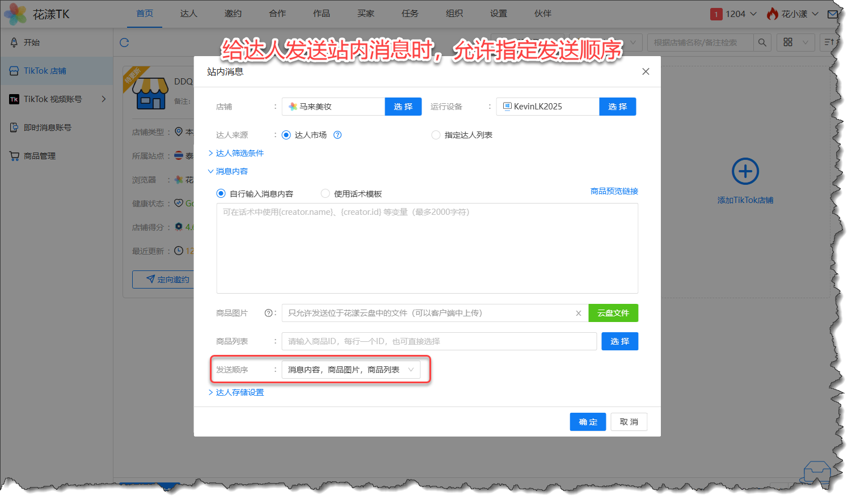Click the mail envelope icon

[x=833, y=14]
